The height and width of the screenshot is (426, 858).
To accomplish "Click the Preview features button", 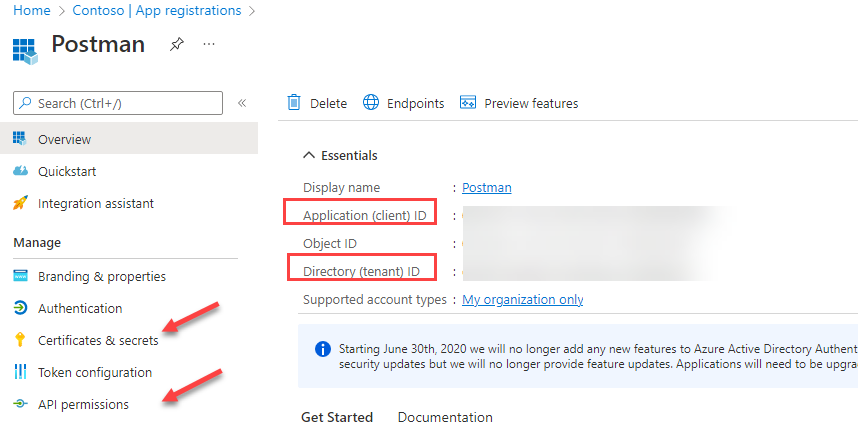I will (x=519, y=103).
